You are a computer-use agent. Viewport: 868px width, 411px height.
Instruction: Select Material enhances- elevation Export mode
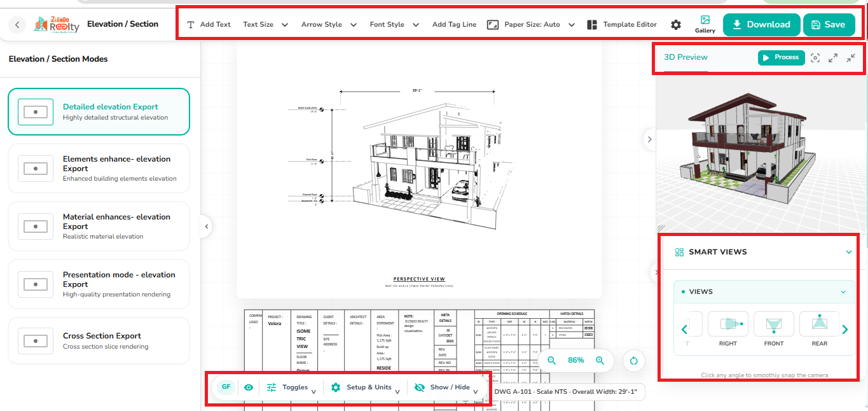click(99, 226)
